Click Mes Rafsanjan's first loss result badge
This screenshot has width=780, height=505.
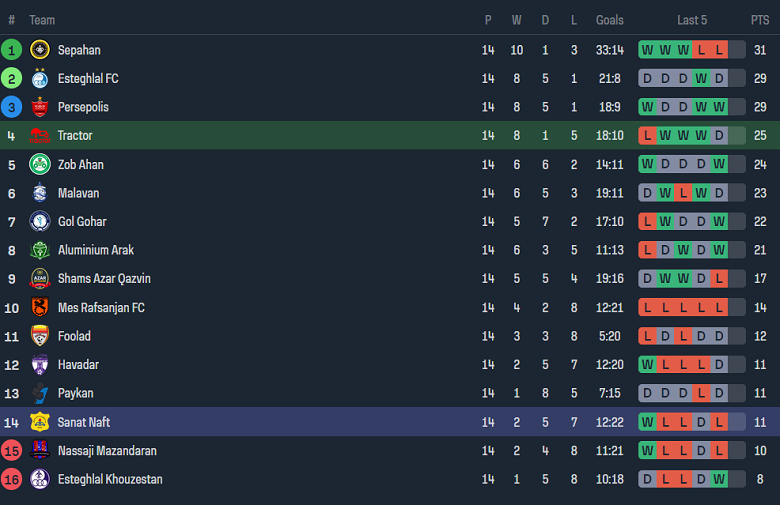647,308
